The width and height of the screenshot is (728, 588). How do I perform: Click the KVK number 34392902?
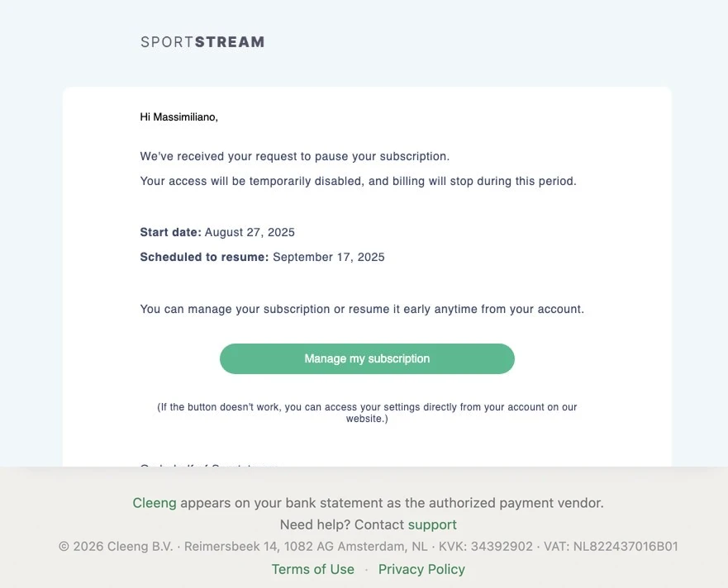[x=486, y=546]
